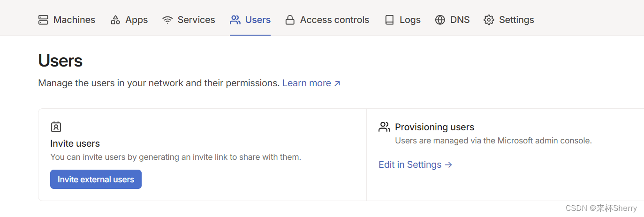
Task: Click the Apps shapes icon
Action: [115, 20]
